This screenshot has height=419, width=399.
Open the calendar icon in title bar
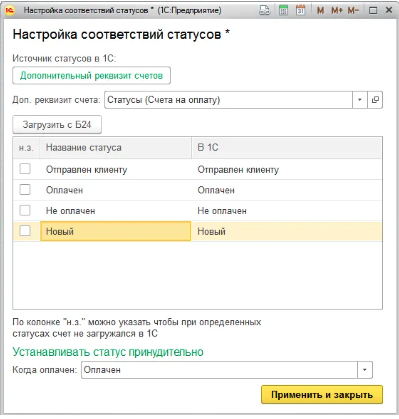coord(301,10)
